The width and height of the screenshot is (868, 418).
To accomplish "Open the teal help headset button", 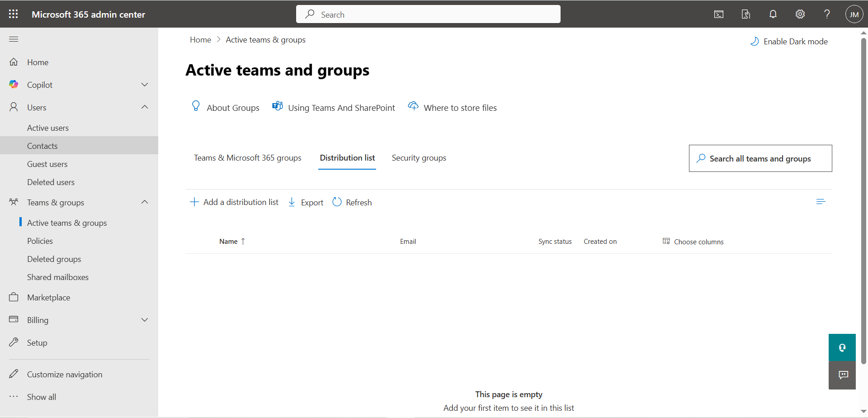I will (x=842, y=347).
